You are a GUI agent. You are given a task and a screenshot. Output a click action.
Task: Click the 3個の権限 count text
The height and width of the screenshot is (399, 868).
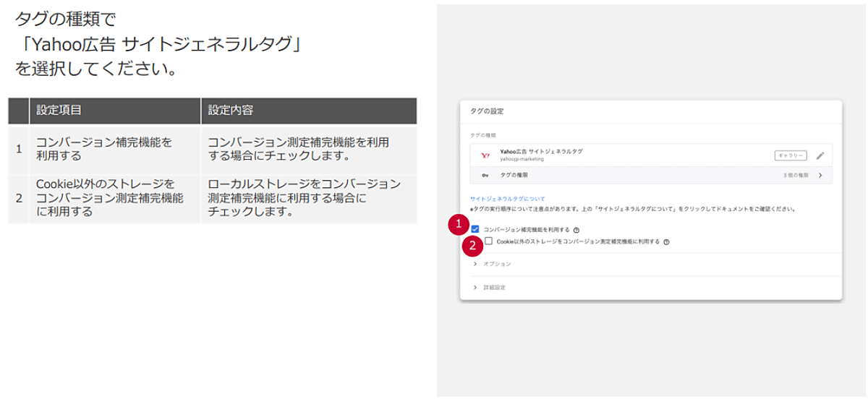796,175
